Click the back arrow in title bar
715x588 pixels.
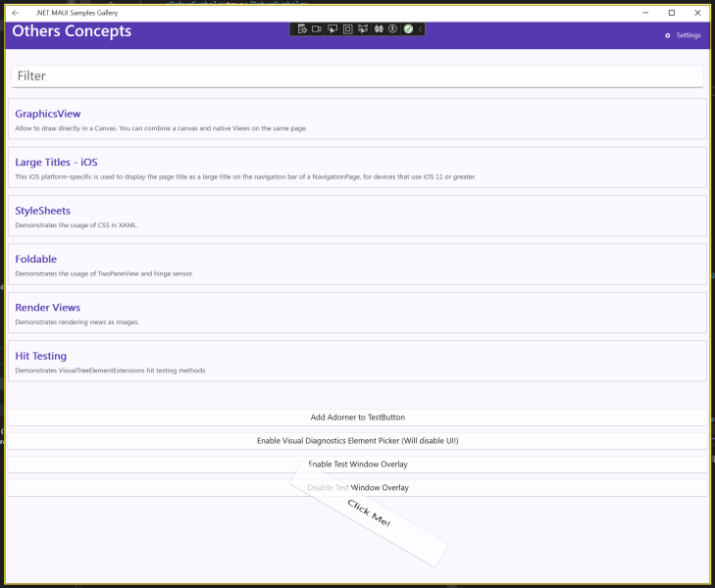[x=15, y=13]
